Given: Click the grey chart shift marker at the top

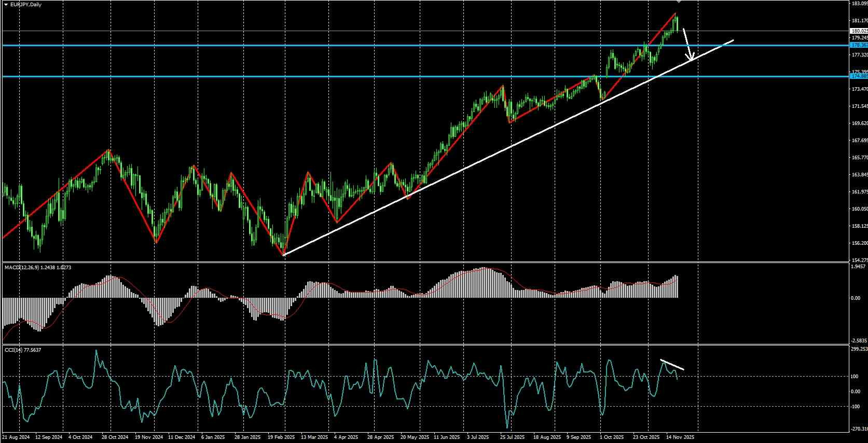Looking at the screenshot, I should click(x=679, y=2).
